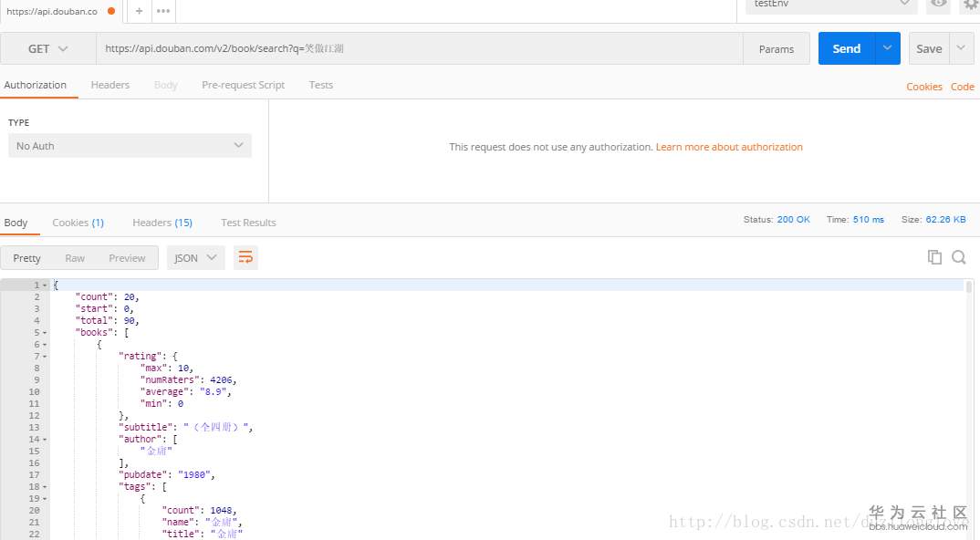Image resolution: width=980 pixels, height=540 pixels.
Task: Open the No Auth type dropdown
Action: tap(130, 146)
